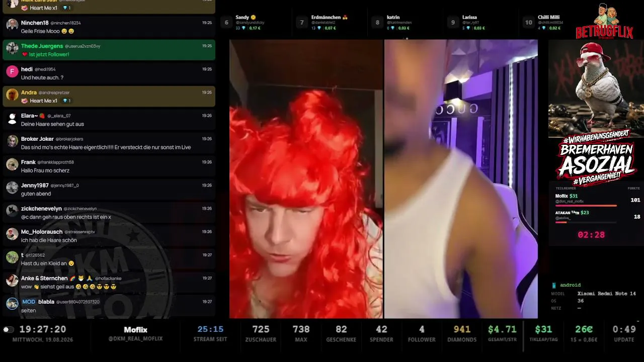Click Broker Joker's username in chat
The width and height of the screenshot is (644, 362).
(37, 139)
